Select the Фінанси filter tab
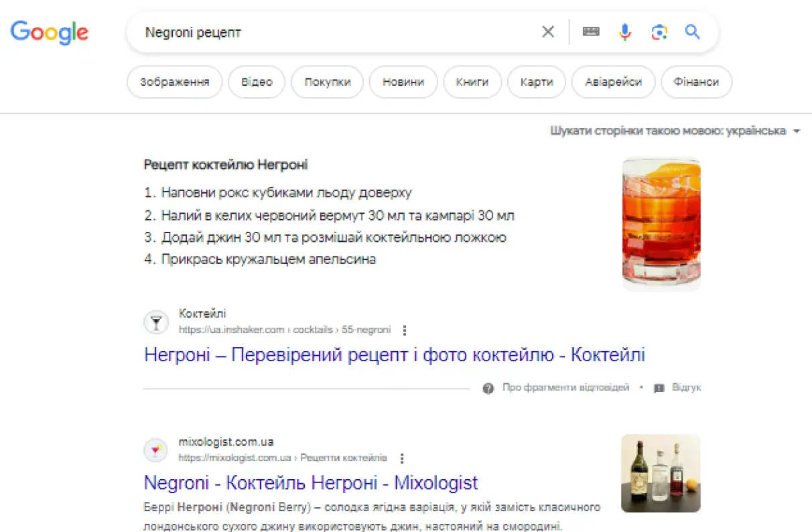Image resolution: width=812 pixels, height=532 pixels. pyautogui.click(x=697, y=82)
